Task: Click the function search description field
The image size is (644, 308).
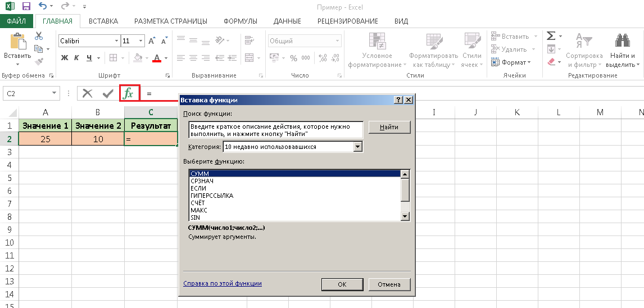Action: pos(275,130)
